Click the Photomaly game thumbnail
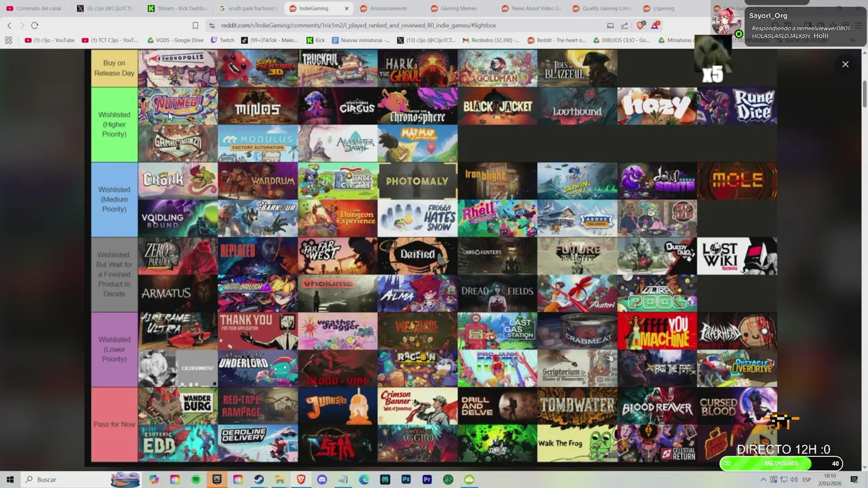The image size is (868, 488). click(x=417, y=181)
